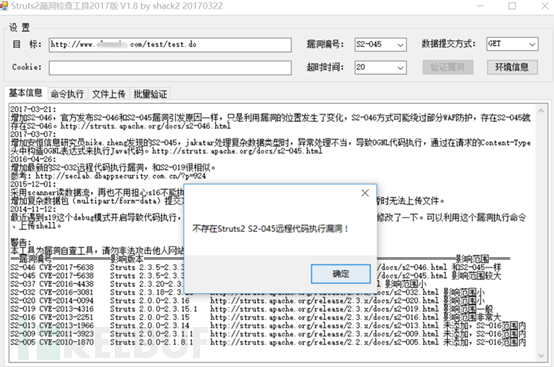Switch to the 文件上传 tab
The image size is (554, 367).
point(108,94)
